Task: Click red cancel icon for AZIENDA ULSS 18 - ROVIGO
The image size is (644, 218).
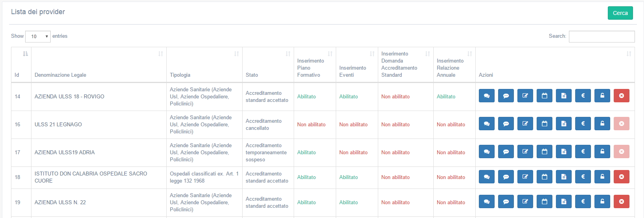Action: coord(621,96)
